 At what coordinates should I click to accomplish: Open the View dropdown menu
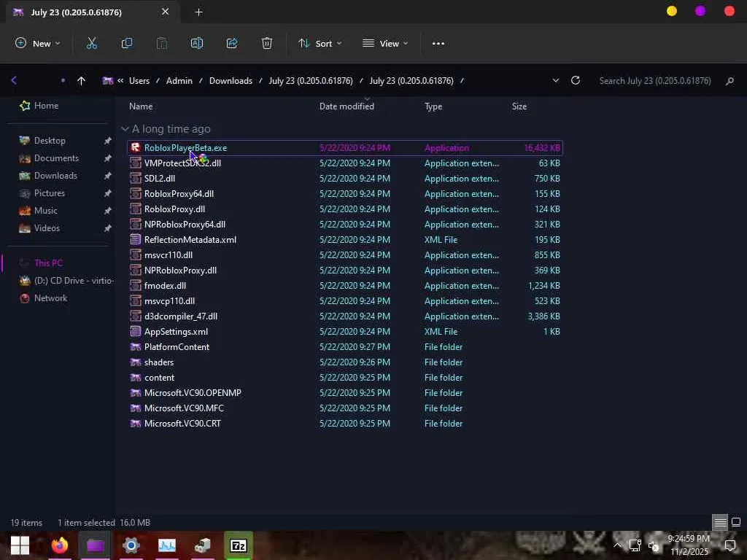click(385, 43)
